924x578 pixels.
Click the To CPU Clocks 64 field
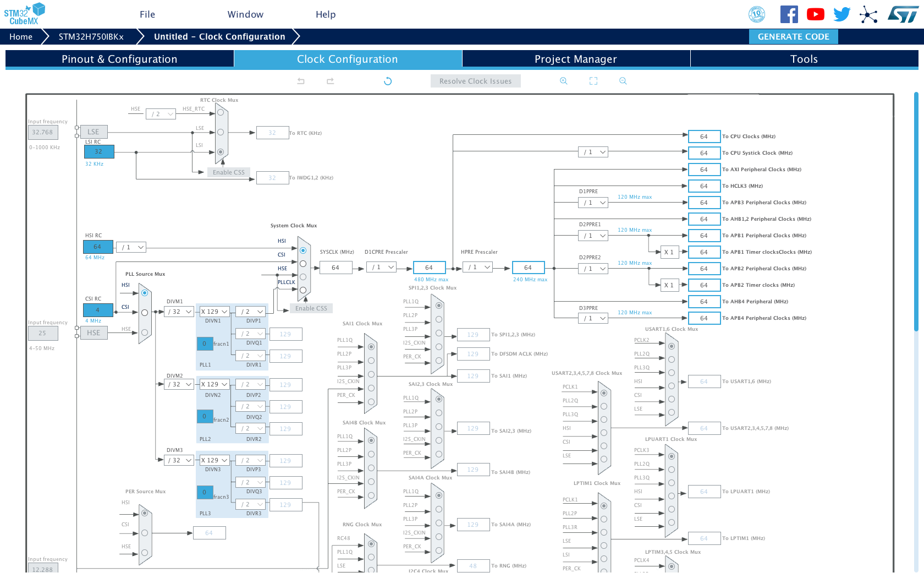click(705, 137)
